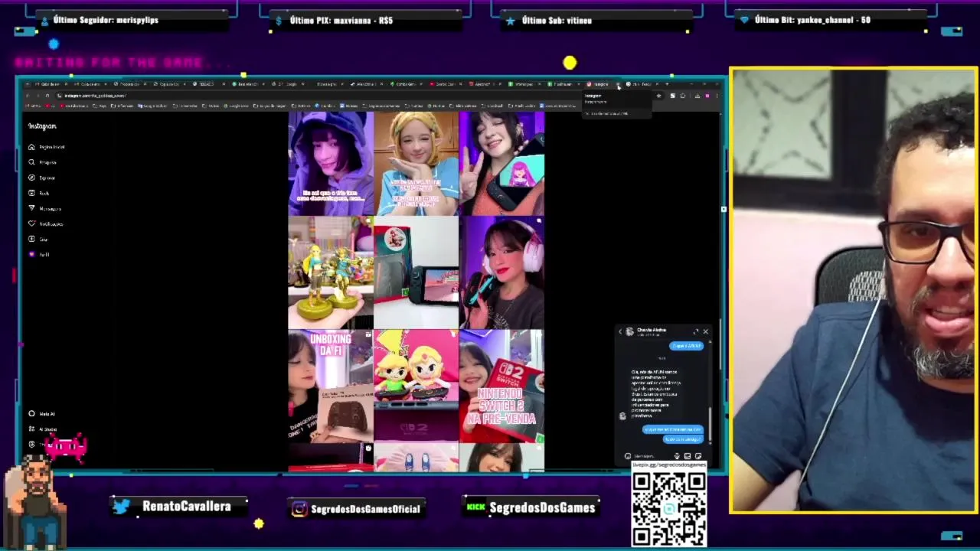Click the microphone icon in the chat input
Viewport: 980px width, 551px height.
[677, 456]
